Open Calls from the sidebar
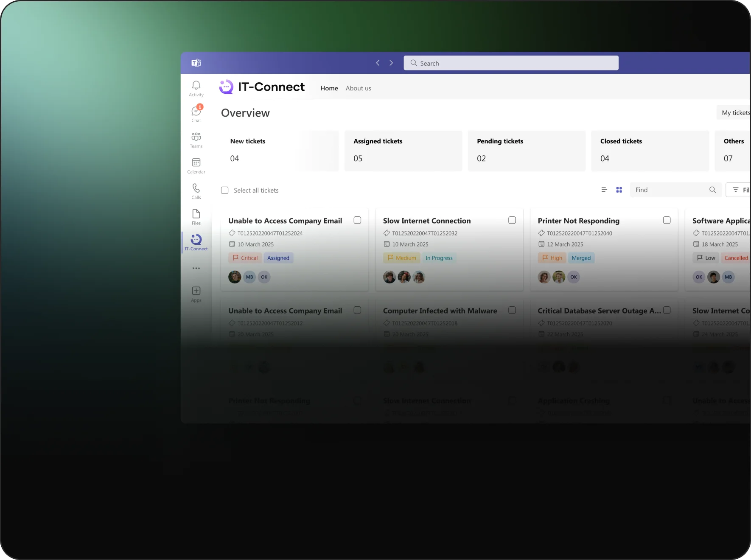 tap(196, 191)
